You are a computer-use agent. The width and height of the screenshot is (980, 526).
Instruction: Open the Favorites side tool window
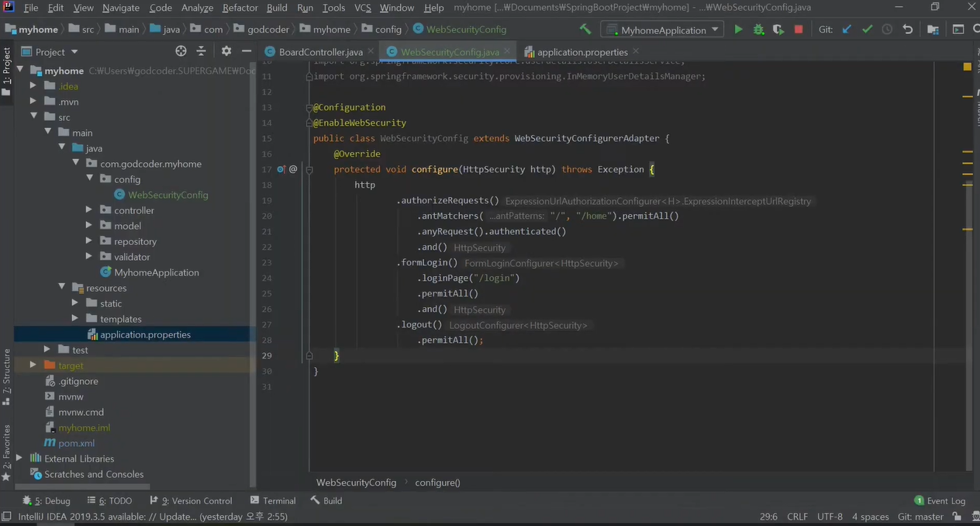(x=6, y=452)
